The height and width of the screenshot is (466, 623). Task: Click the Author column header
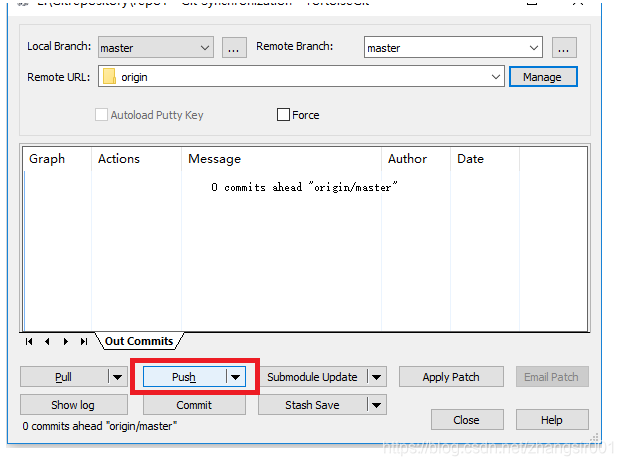point(416,159)
